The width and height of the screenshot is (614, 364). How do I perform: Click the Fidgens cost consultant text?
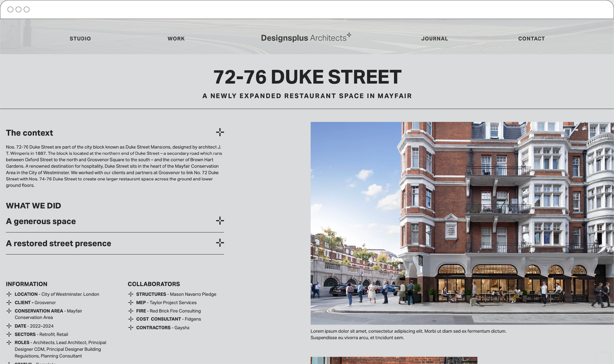pyautogui.click(x=193, y=319)
